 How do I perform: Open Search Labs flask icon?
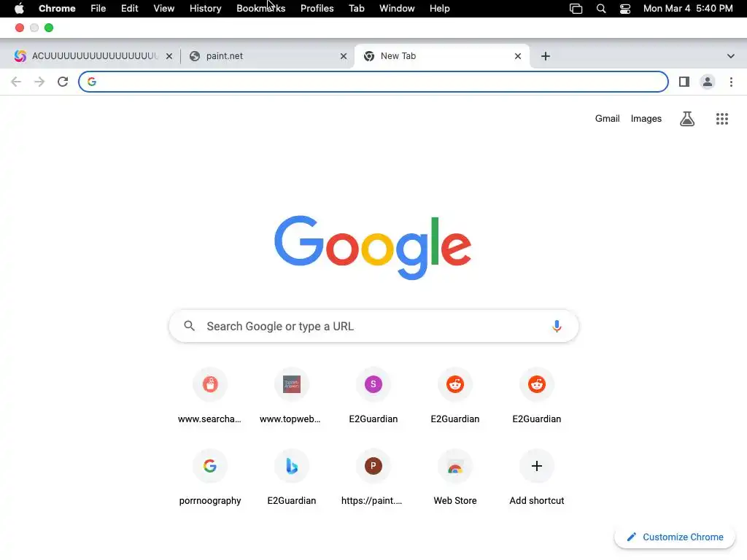tap(687, 119)
